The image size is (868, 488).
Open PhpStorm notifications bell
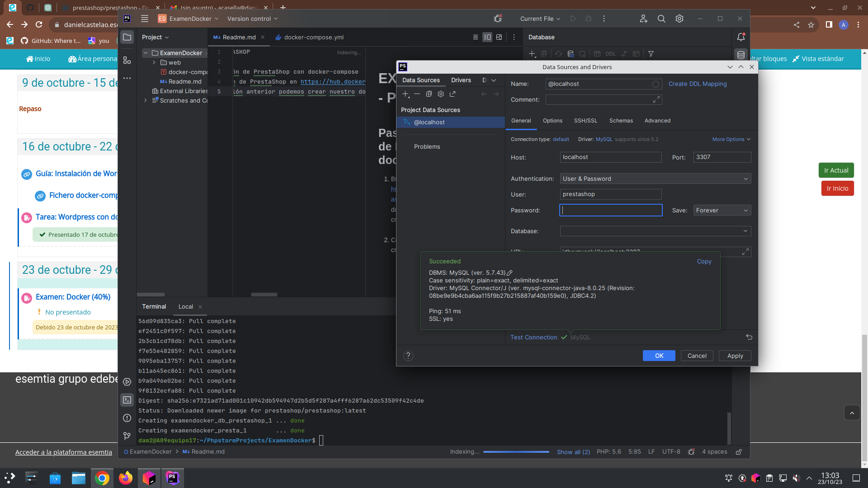pos(741,37)
